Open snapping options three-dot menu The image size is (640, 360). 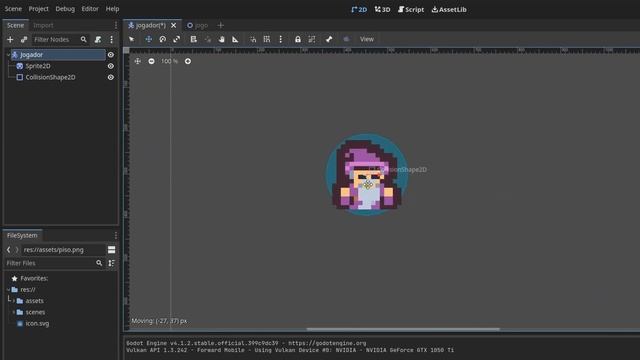point(280,39)
